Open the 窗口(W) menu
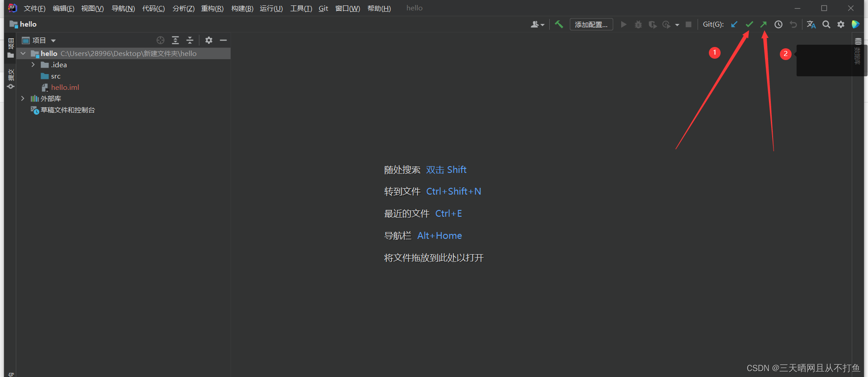The image size is (868, 377). (348, 8)
